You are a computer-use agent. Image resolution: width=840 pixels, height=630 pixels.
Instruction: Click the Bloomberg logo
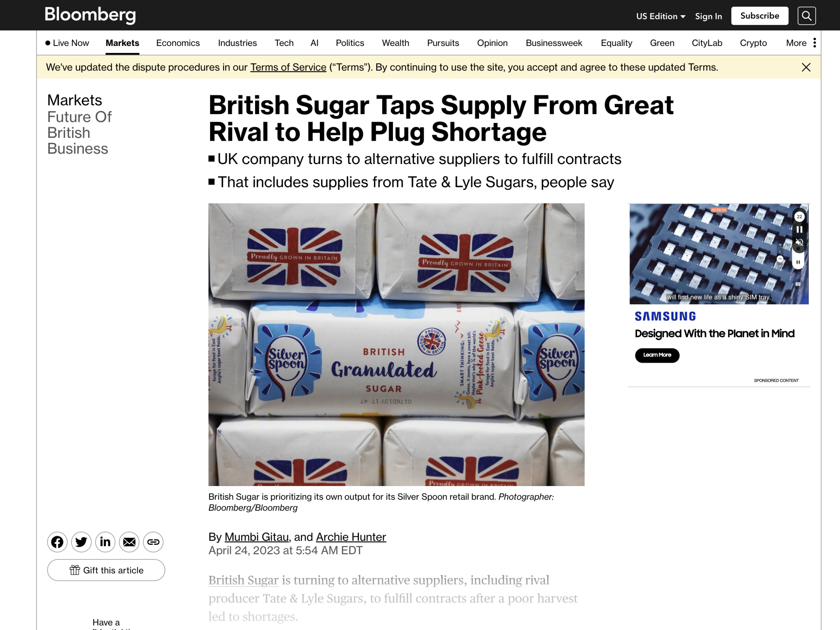click(x=90, y=15)
